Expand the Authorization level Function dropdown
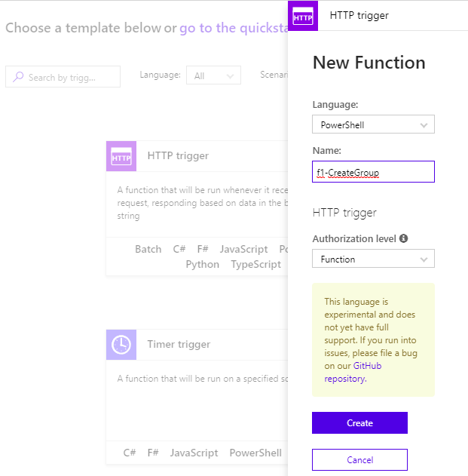Screen dimensions: 468x476 (373, 259)
